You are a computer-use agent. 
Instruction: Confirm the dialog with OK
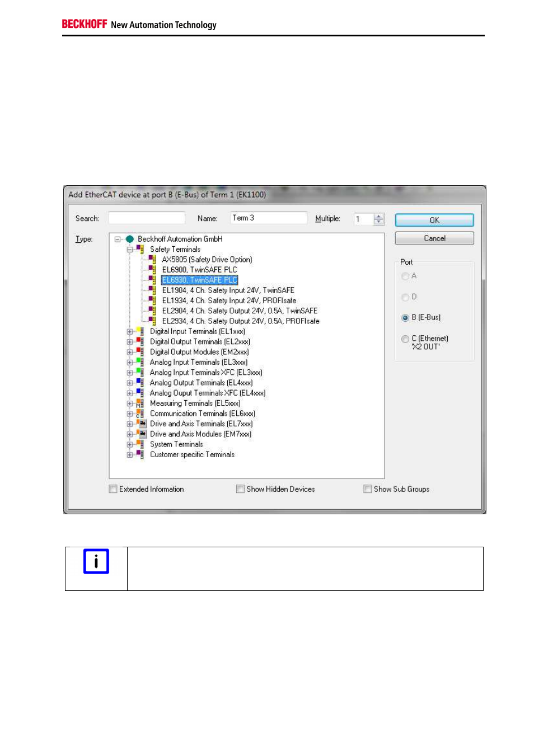point(434,220)
